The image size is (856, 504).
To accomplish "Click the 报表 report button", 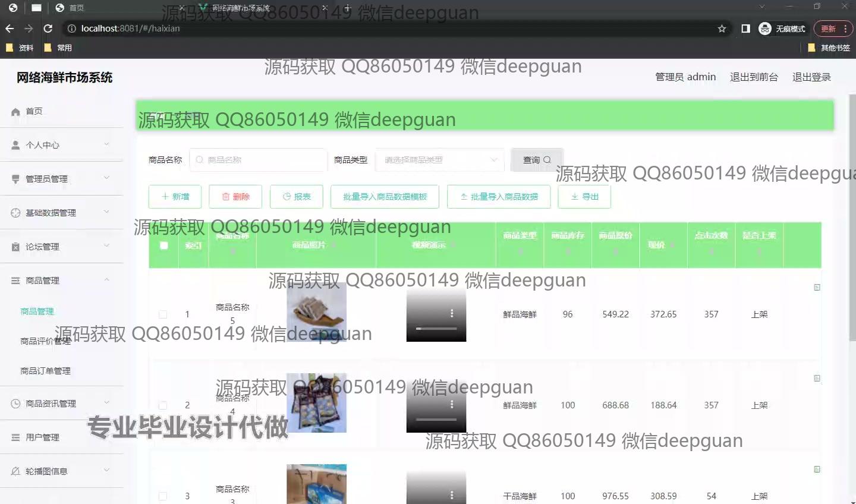I will (x=296, y=197).
